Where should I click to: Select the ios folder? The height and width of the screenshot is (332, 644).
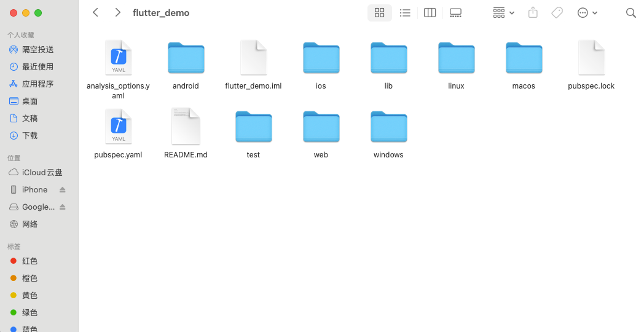pyautogui.click(x=321, y=58)
